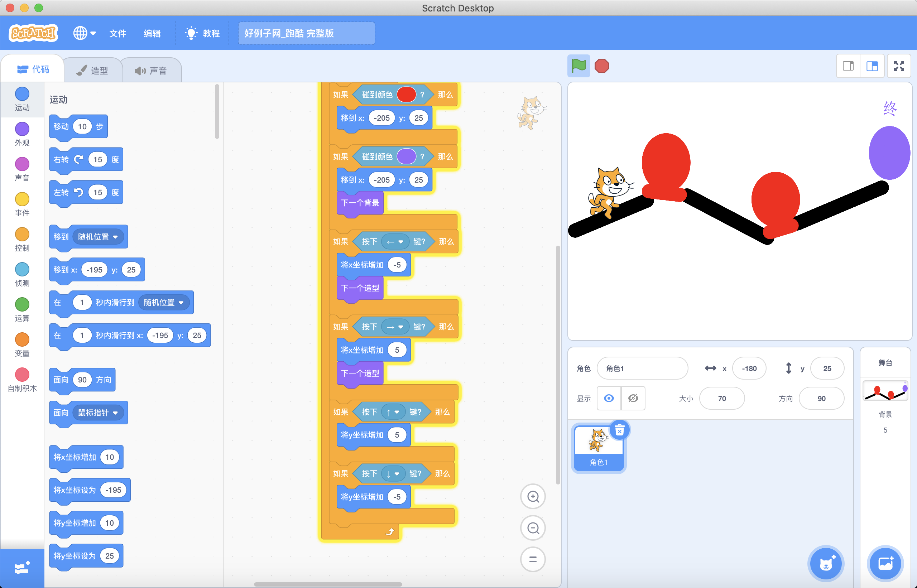The width and height of the screenshot is (917, 588).
Task: Open the down arrow key dropdown
Action: pyautogui.click(x=393, y=474)
